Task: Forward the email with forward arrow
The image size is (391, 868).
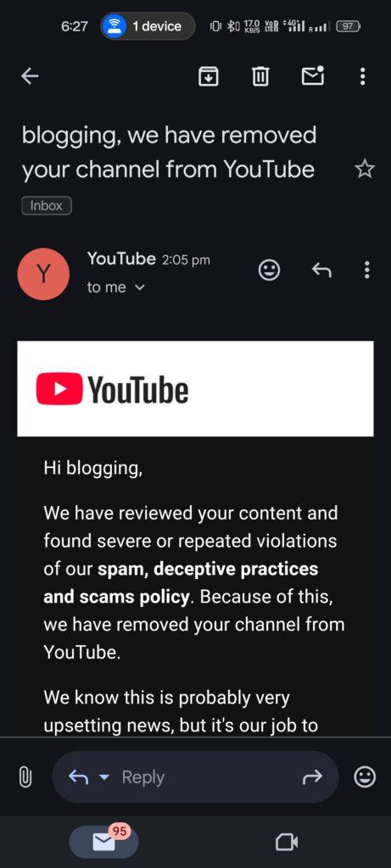Action: coord(312,778)
